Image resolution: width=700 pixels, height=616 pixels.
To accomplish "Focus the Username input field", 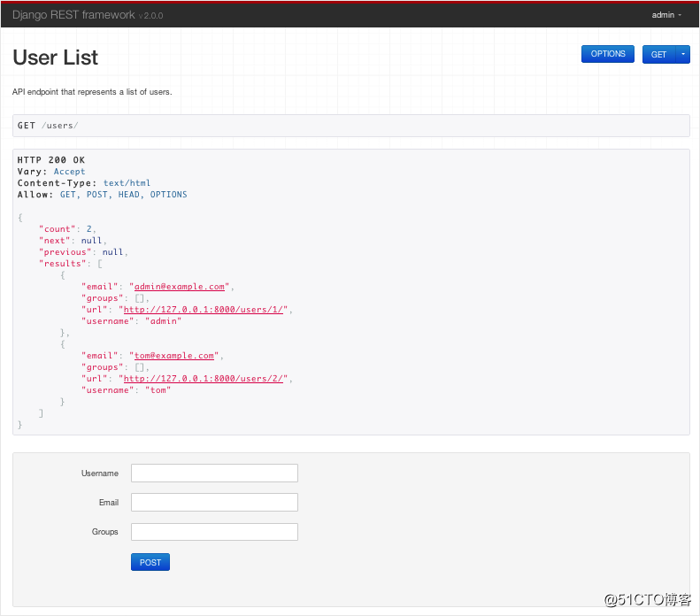I will tap(214, 474).
